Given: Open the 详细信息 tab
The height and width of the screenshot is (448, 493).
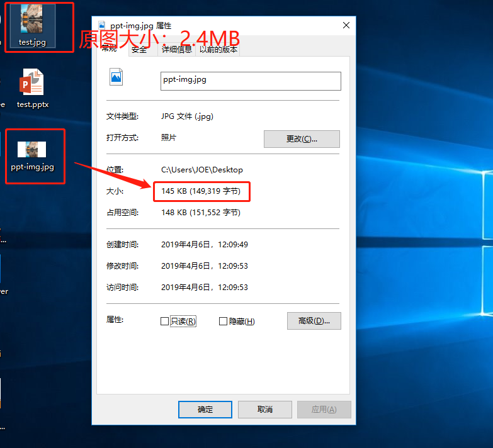Looking at the screenshot, I should [177, 50].
